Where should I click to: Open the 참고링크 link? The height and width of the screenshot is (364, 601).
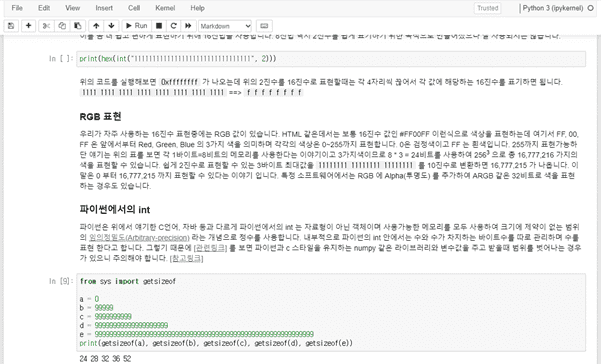[x=186, y=258]
